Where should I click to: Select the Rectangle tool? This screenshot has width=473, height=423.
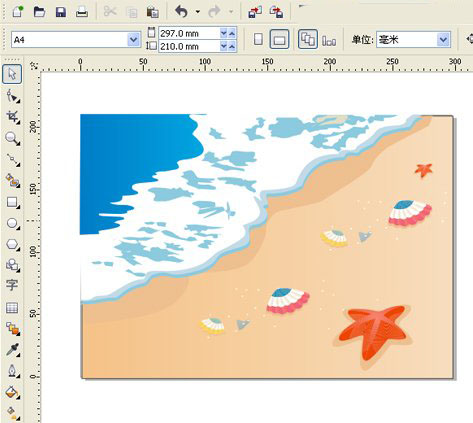click(13, 202)
